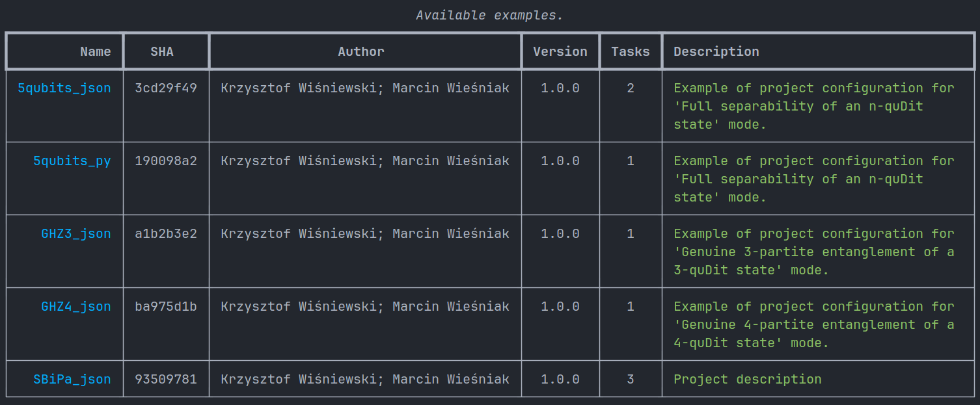Open the 5qubits_py example link

72,161
